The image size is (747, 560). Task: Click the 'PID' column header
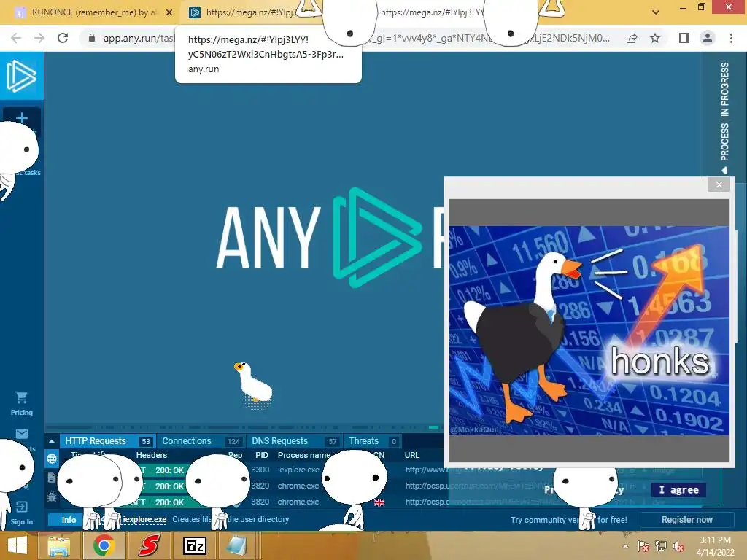tap(262, 455)
